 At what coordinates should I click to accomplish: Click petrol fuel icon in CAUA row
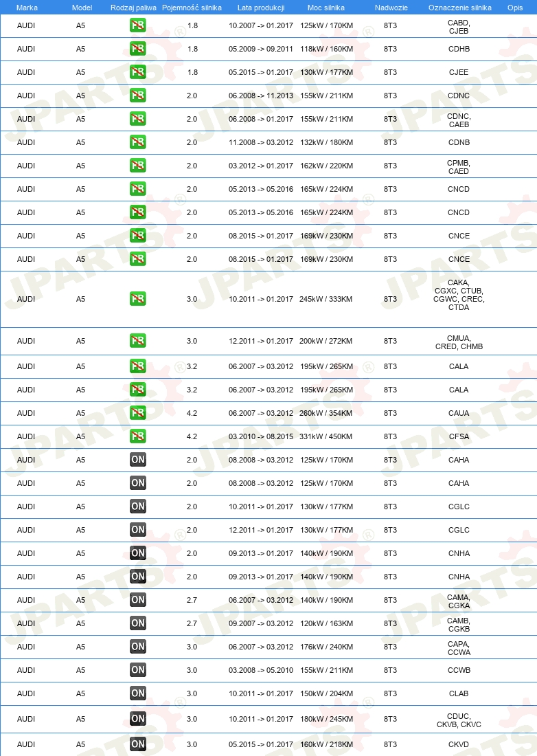(138, 413)
